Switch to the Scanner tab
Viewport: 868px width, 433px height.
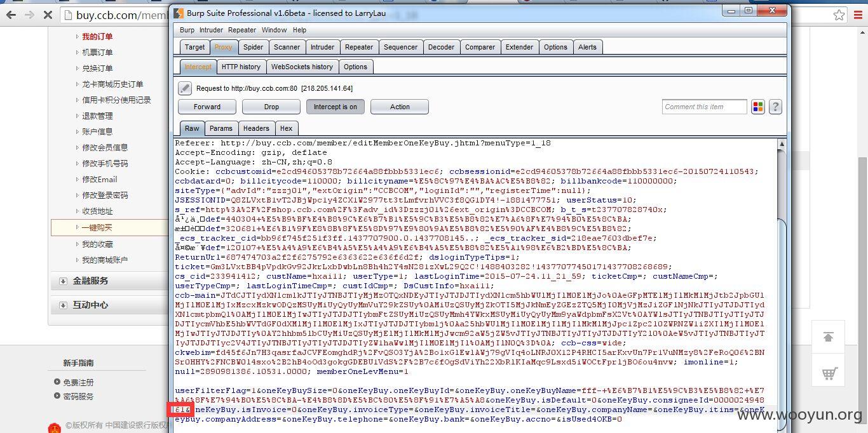click(x=287, y=47)
